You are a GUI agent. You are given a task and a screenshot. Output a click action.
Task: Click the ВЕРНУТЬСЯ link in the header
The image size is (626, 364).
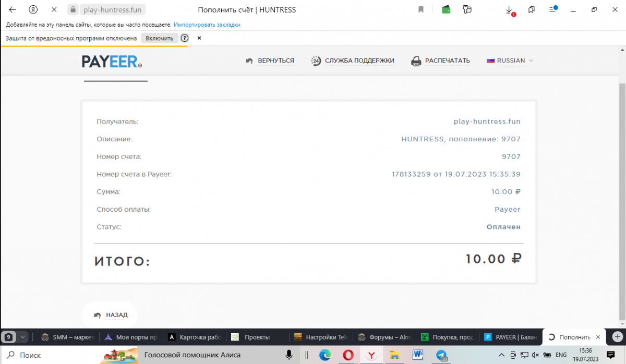(x=270, y=61)
